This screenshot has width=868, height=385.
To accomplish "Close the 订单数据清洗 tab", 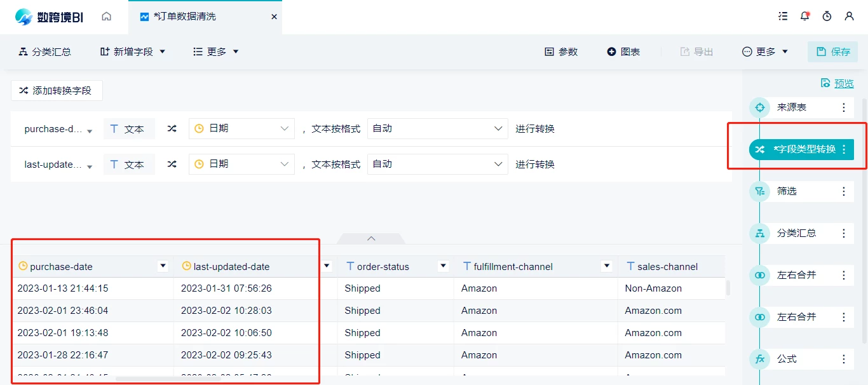I will tap(275, 17).
